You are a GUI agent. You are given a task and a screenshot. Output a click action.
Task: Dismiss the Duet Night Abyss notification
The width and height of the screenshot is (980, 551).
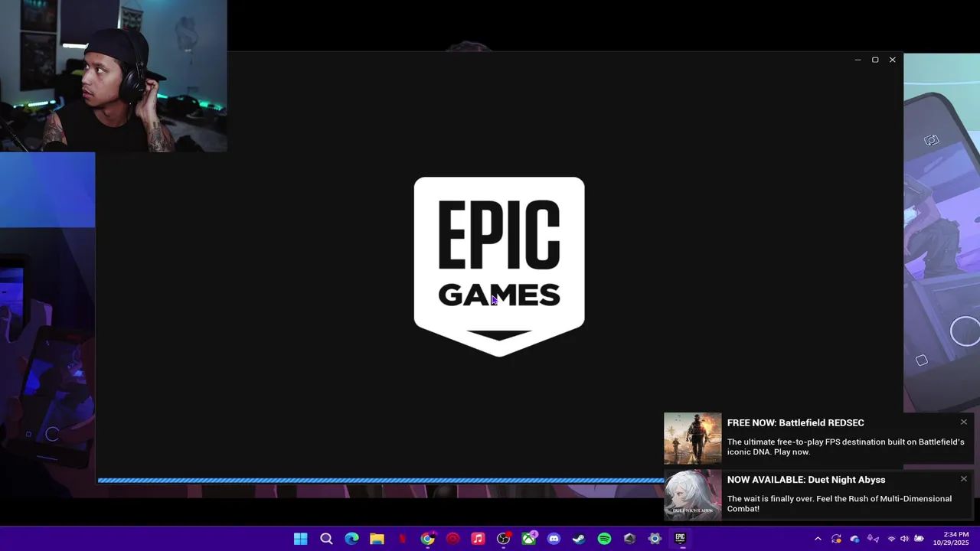tap(964, 479)
